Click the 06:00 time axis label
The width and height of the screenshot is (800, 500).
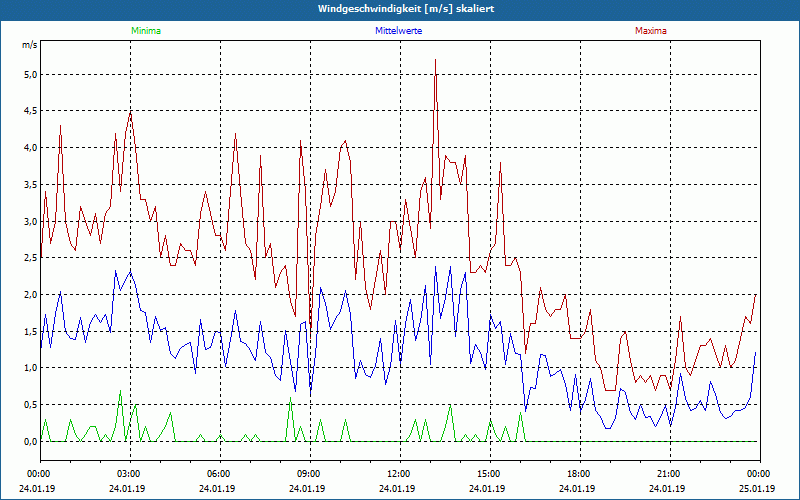click(220, 474)
